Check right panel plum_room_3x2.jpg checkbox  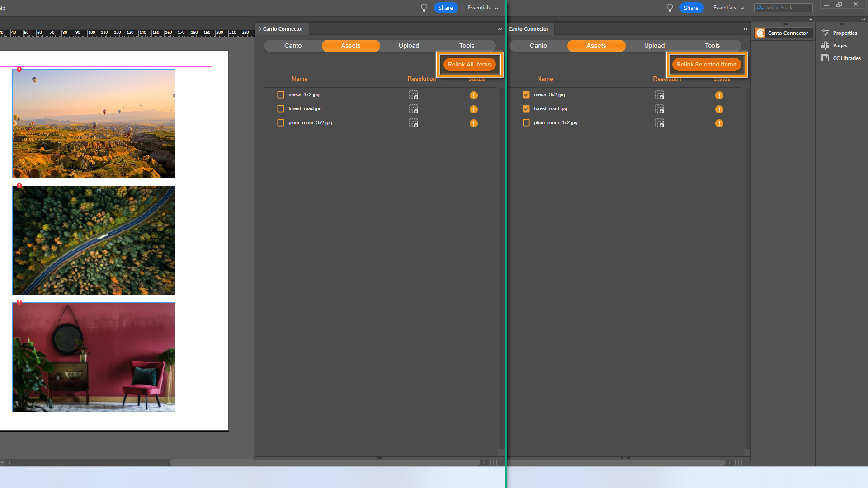[526, 123]
